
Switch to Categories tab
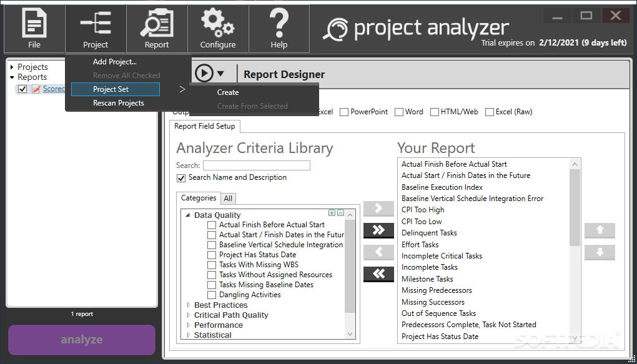click(199, 198)
